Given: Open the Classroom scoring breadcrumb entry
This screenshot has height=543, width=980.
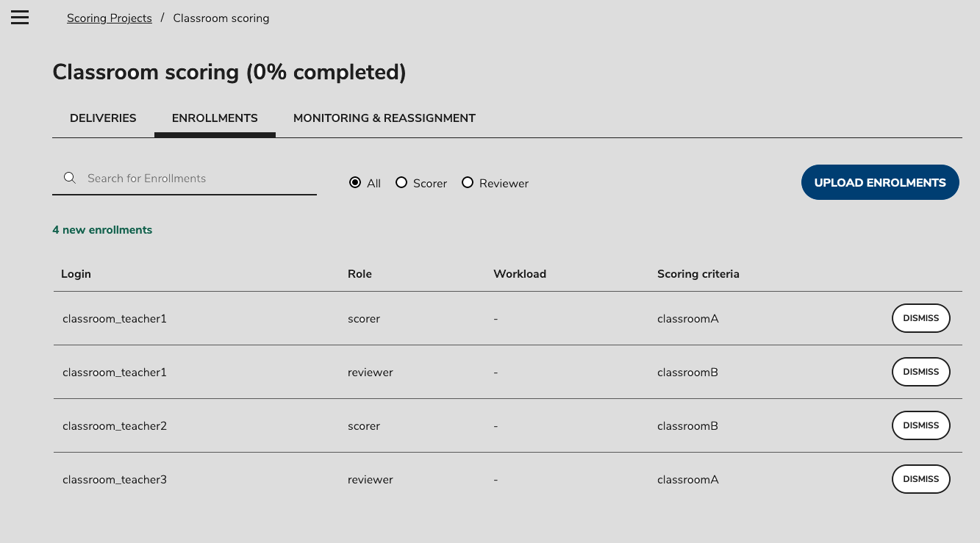Looking at the screenshot, I should tap(221, 18).
